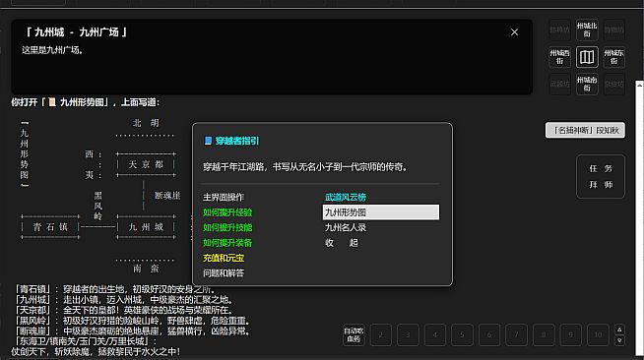Screen dimensions: 644x360
Task: Click the 「东海卫/镇南关/玉门关/万里长城」 line
Action: click(86, 341)
